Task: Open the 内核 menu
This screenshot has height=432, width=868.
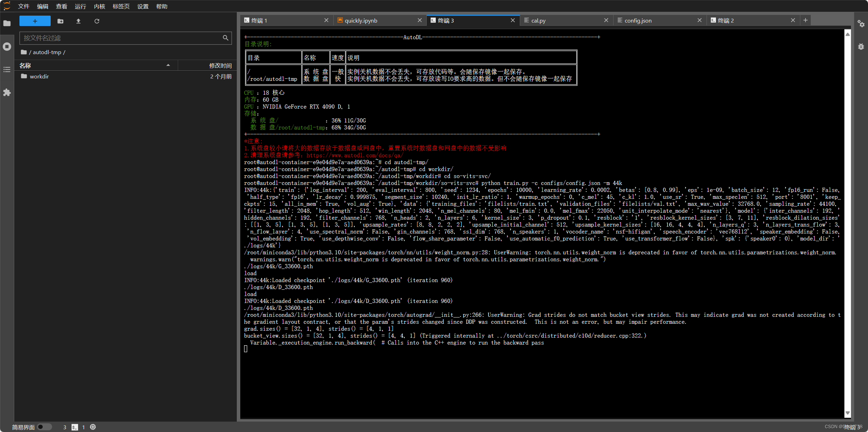Action: pyautogui.click(x=99, y=6)
